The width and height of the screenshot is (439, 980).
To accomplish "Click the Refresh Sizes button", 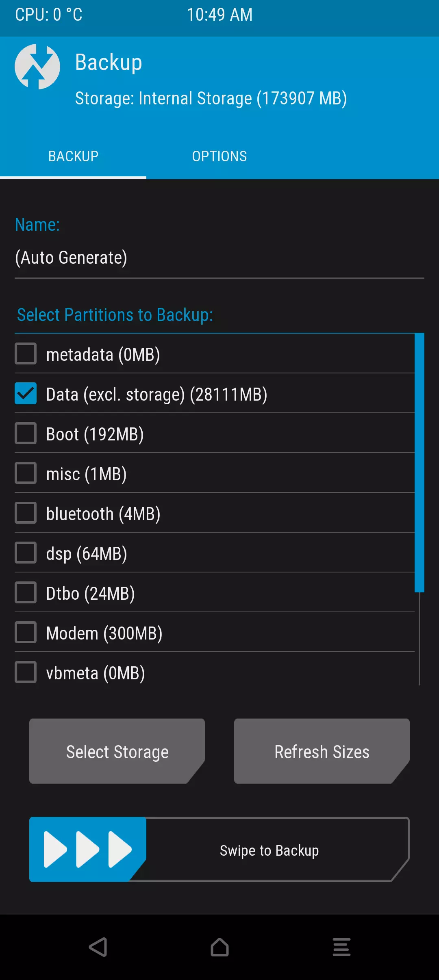I will (322, 752).
